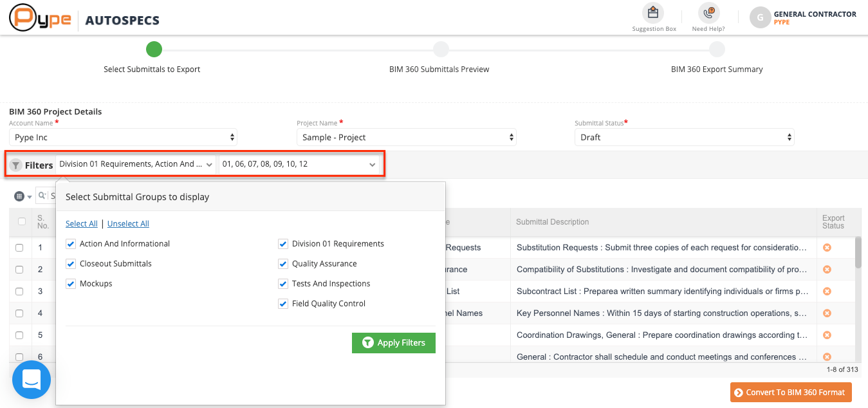Click the grid column settings icon

19,196
